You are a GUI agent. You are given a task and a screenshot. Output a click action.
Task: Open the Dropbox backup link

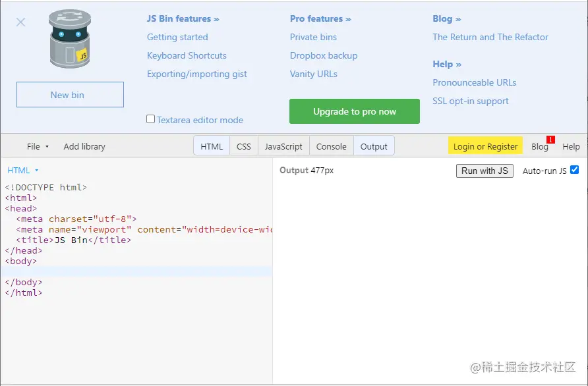[x=324, y=55]
